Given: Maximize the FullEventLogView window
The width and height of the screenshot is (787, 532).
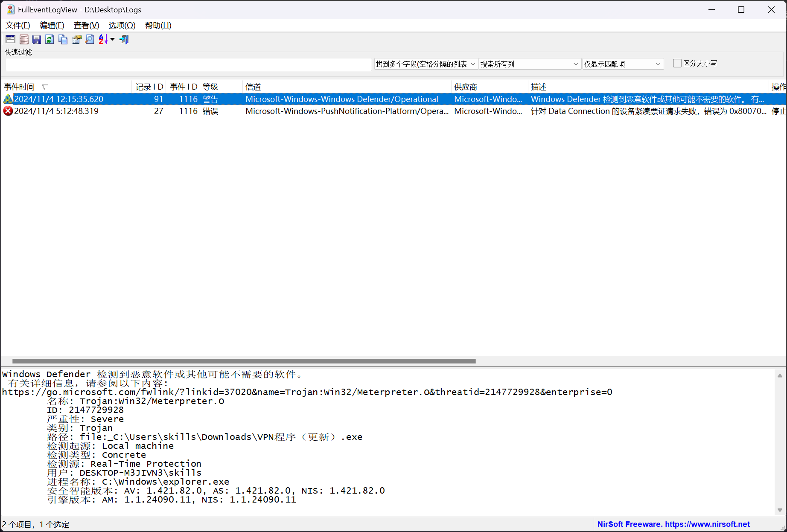Looking at the screenshot, I should pos(741,9).
